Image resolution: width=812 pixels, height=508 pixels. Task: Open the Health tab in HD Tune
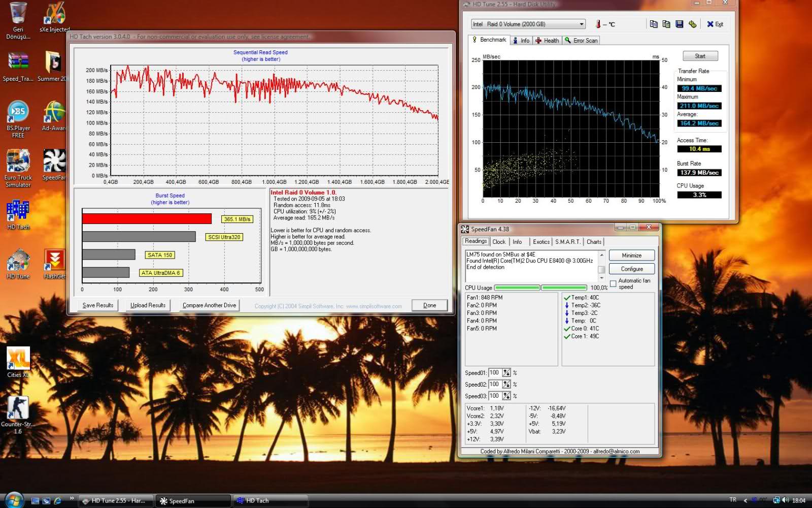click(548, 41)
